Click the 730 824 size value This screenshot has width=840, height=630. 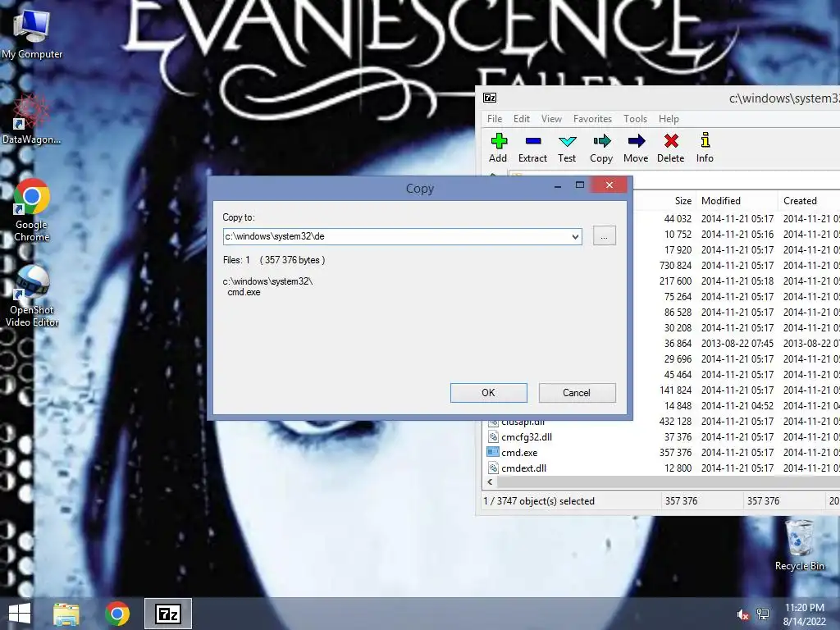(675, 266)
